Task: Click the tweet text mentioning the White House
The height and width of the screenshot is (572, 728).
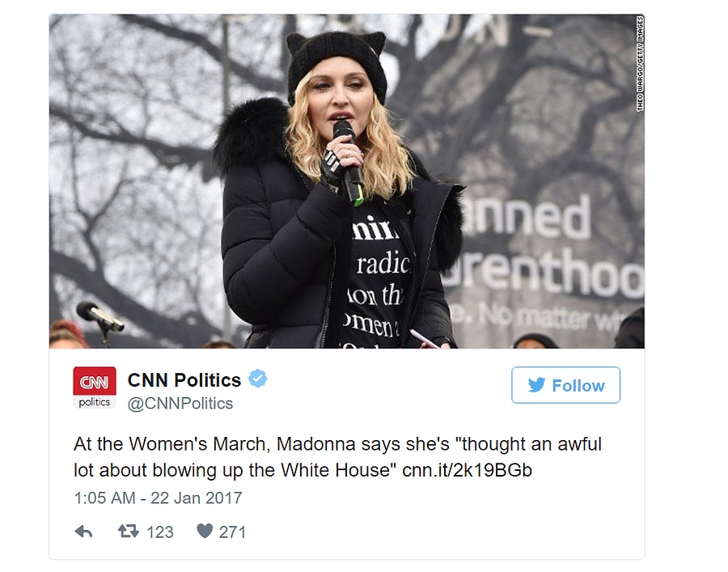Action: coord(337,457)
